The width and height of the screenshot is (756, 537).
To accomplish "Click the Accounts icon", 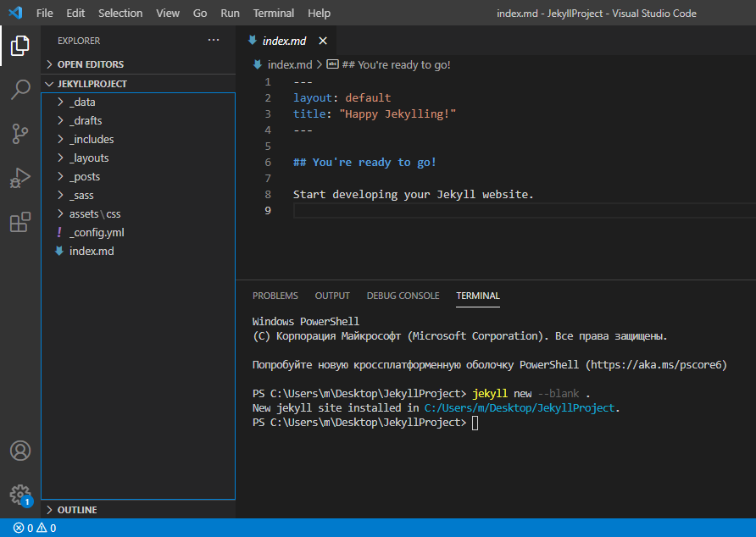I will (20, 451).
